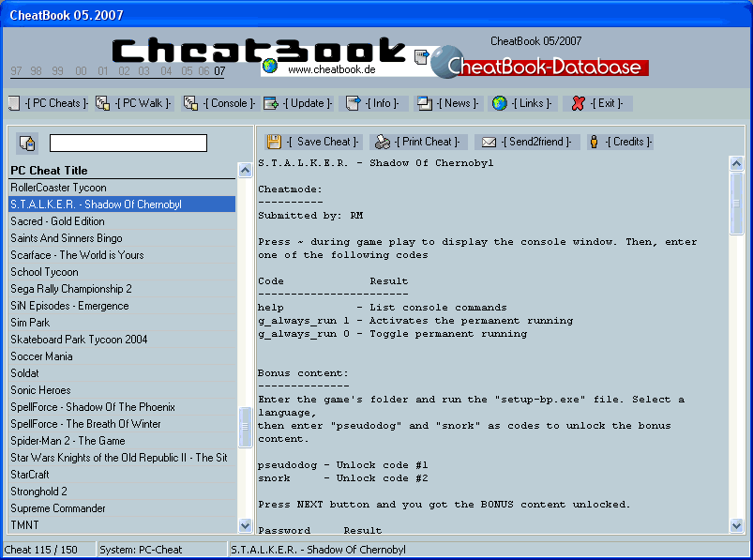The image size is (753, 560).
Task: Click the Credits person icon
Action: 594,142
